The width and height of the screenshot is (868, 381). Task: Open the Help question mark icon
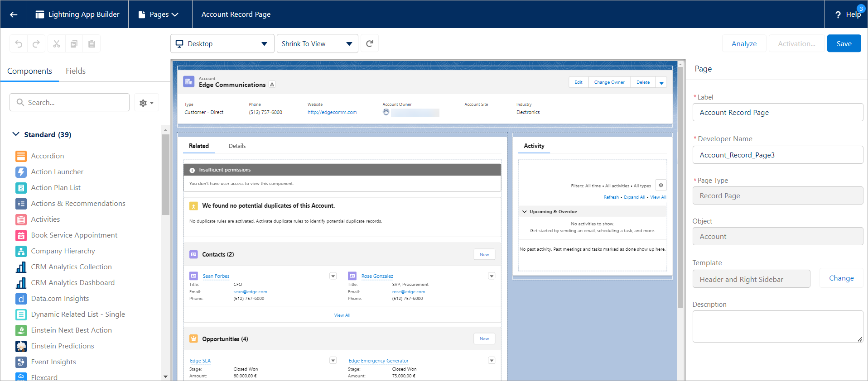(838, 15)
